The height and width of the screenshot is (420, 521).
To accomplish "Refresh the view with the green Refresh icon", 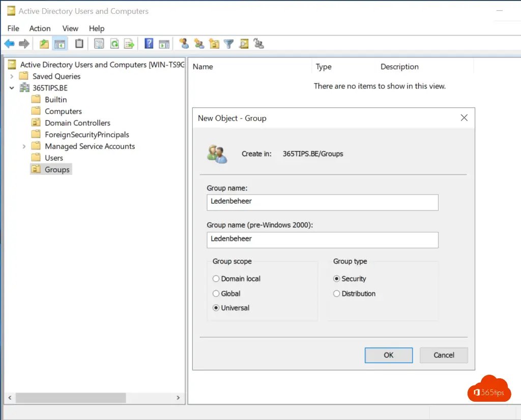I will click(114, 44).
